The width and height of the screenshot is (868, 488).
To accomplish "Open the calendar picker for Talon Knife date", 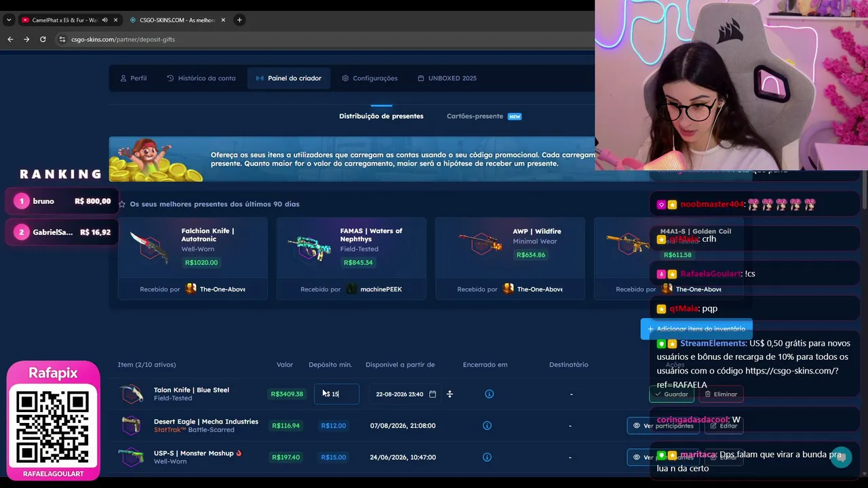I will click(433, 394).
